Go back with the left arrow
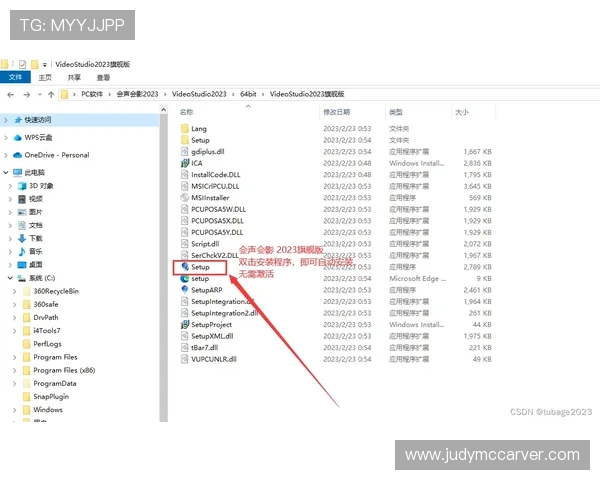Viewport: 600px width, 480px height. click(x=11, y=95)
